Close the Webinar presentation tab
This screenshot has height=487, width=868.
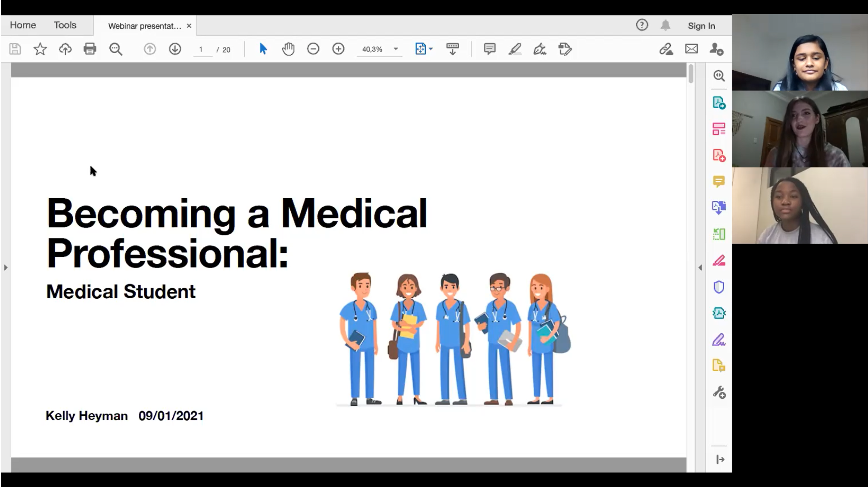189,26
